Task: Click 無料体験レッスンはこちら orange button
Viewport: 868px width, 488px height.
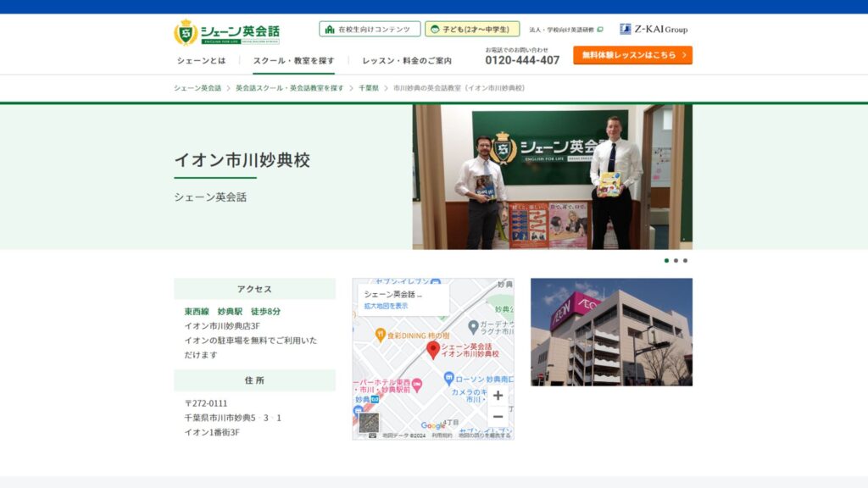Action: (632, 55)
